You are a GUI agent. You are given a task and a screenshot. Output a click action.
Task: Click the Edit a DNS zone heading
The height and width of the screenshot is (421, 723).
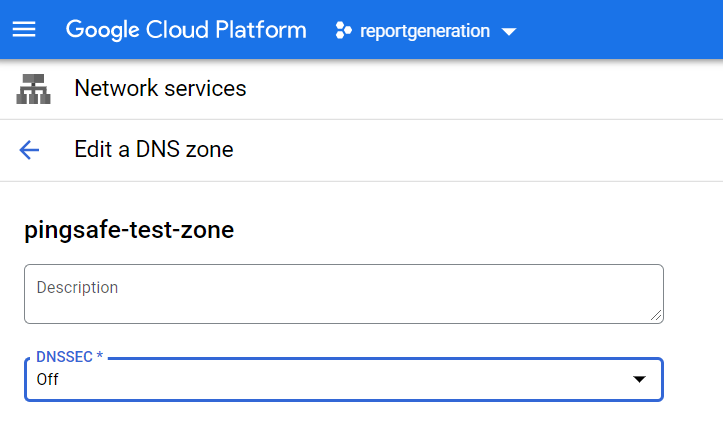pos(153,151)
